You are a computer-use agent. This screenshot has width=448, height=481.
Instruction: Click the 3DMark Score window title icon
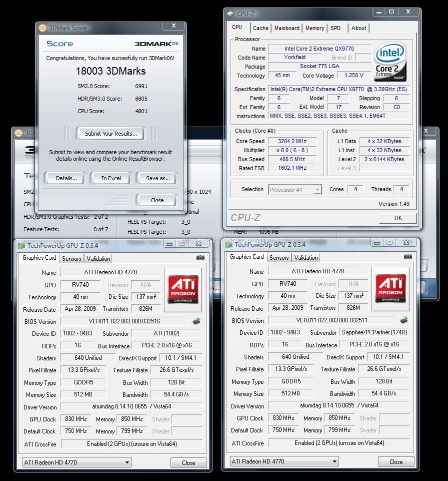coord(42,28)
